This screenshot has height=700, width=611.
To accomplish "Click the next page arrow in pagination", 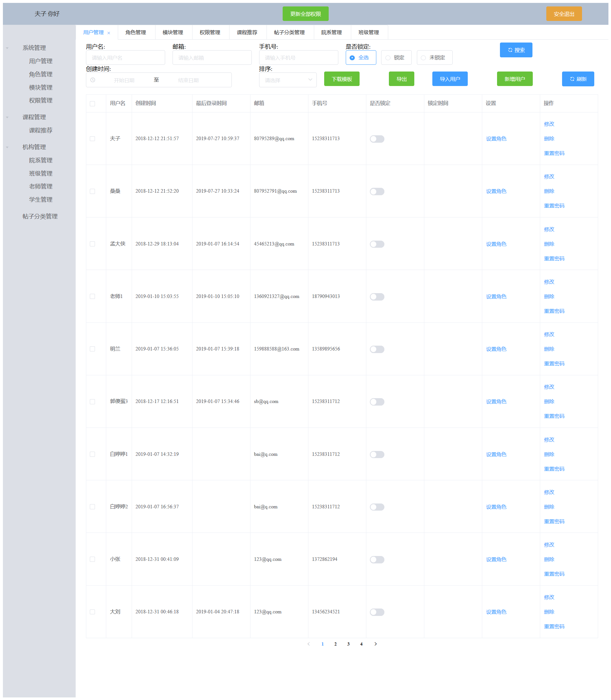I will point(376,644).
